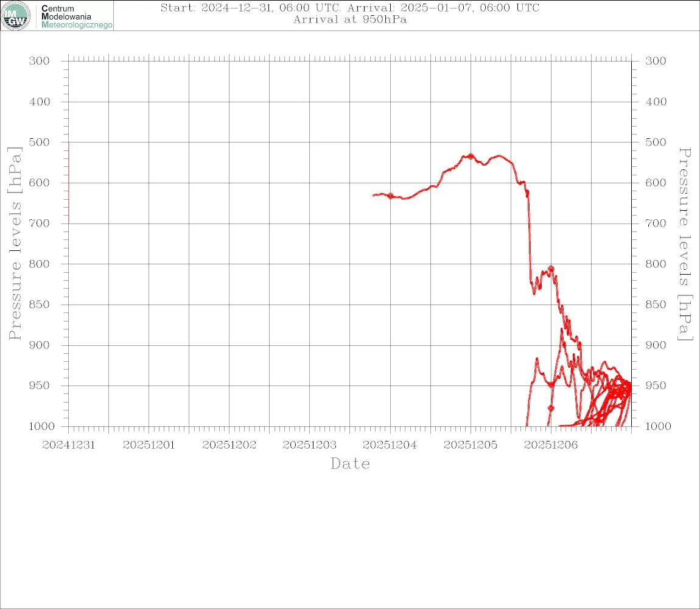The height and width of the screenshot is (609, 700).
Task: Click the left axis 950 tick label
Action: point(40,385)
